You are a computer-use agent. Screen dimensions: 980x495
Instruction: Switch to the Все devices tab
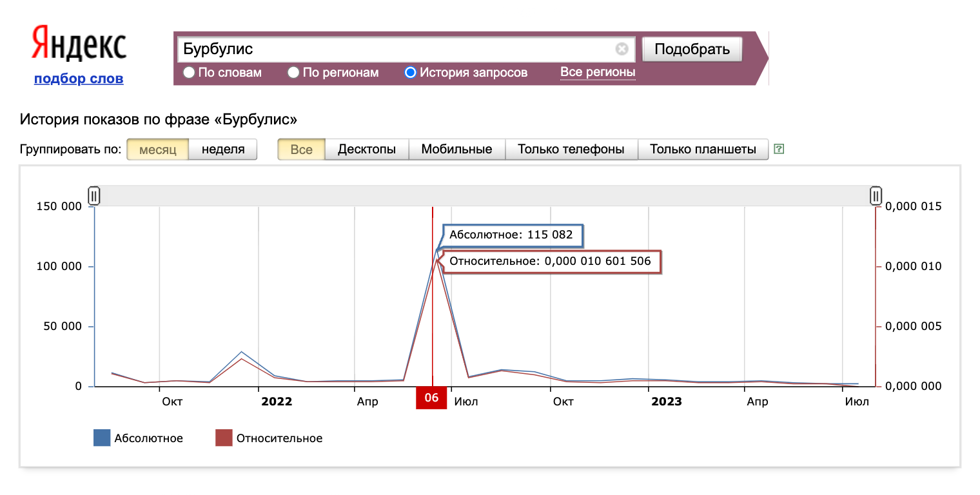(x=301, y=150)
